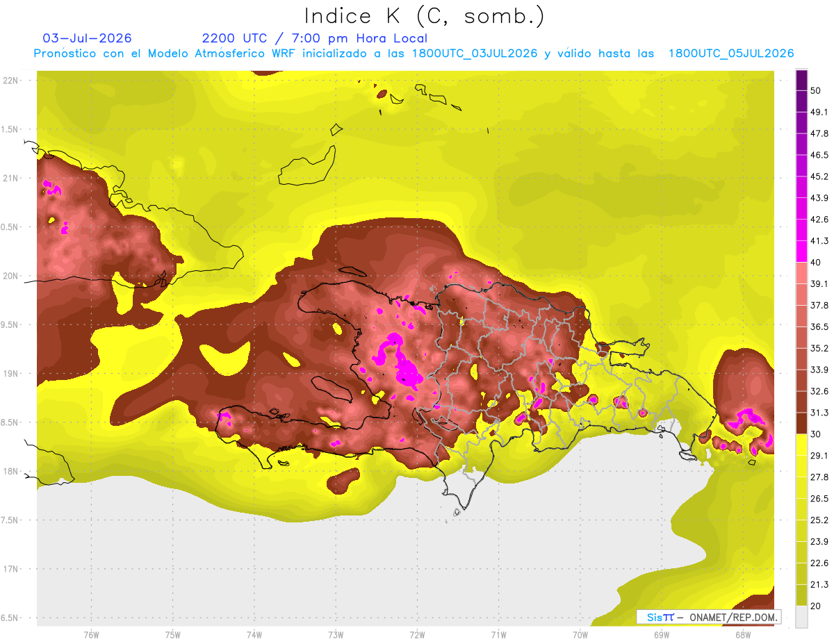Click the "Pronóstico con el Modelo Atmósferico WRF" subtitle line

(414, 53)
